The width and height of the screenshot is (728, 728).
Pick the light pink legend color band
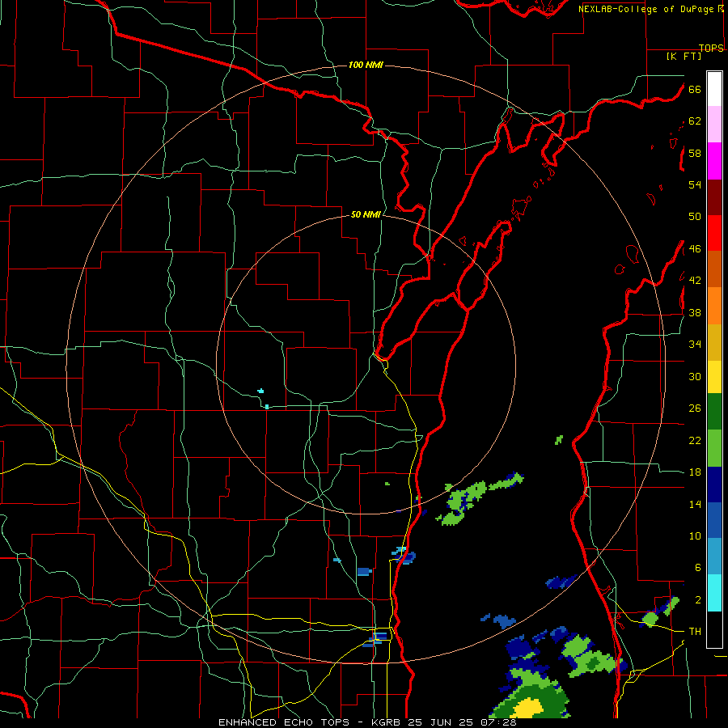pos(714,124)
